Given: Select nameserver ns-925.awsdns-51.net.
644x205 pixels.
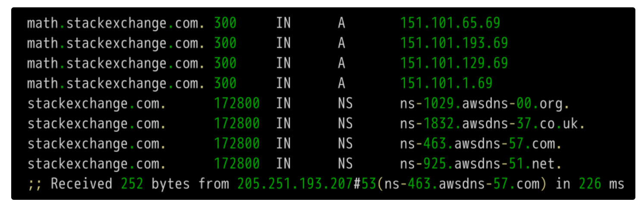Looking at the screenshot, I should (481, 164).
